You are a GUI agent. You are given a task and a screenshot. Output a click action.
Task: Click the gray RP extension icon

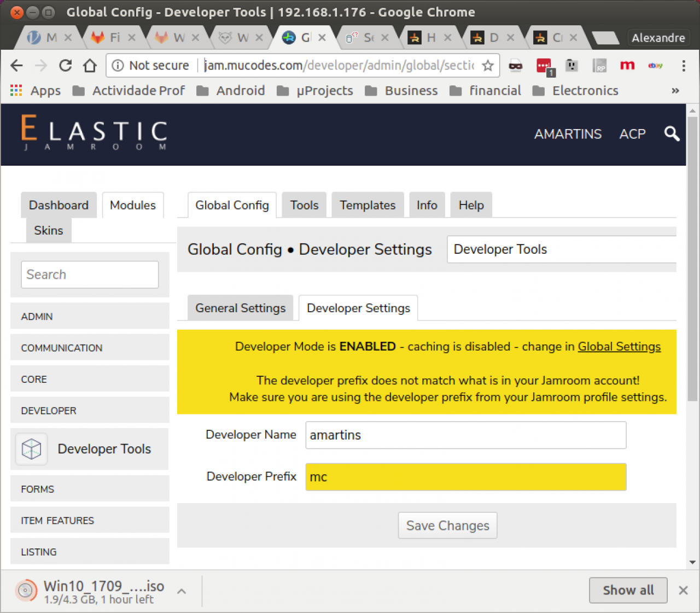[599, 66]
